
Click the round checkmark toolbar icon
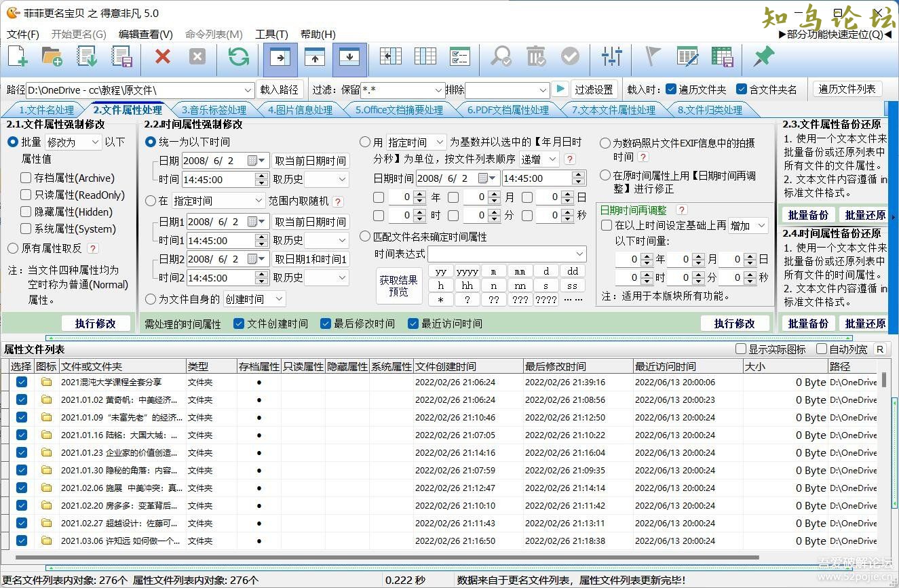point(571,57)
